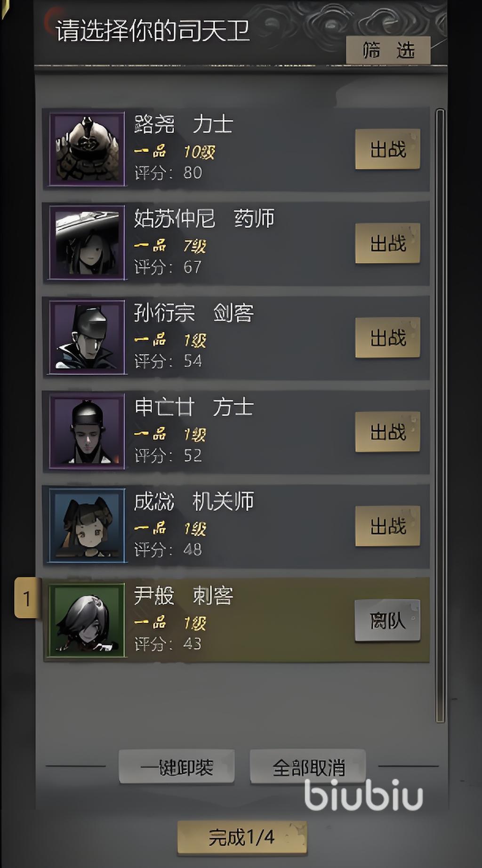The width and height of the screenshot is (482, 868).
Task: Select the 路尧 力士 list row
Action: tap(236, 149)
